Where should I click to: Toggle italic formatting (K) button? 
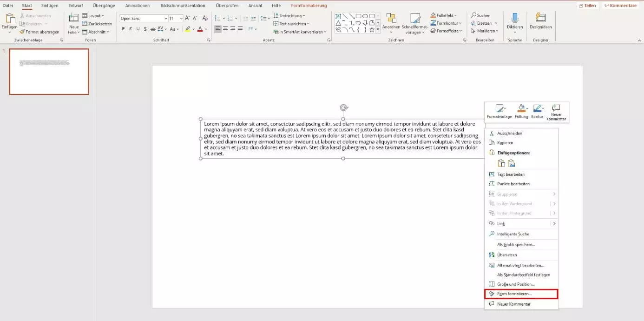point(131,29)
